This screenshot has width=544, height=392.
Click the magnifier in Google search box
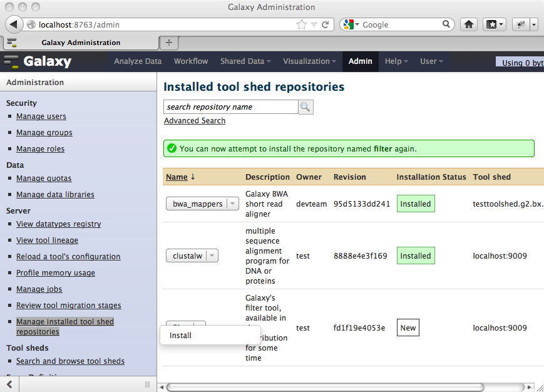click(446, 24)
